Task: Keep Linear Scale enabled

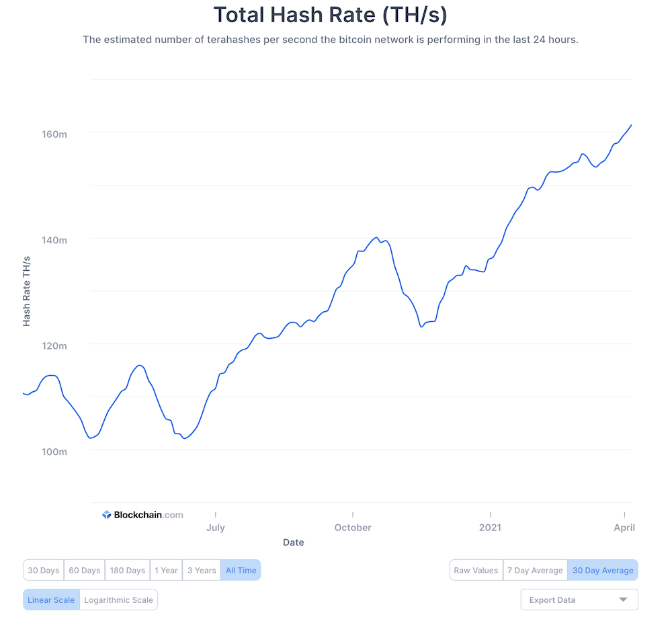Action: (50, 600)
